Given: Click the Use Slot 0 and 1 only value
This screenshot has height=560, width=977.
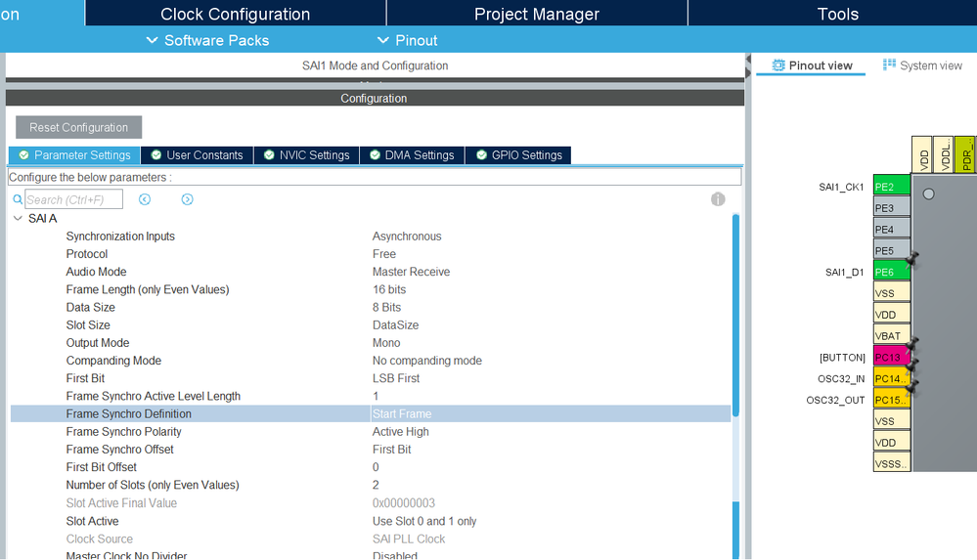Looking at the screenshot, I should click(x=424, y=521).
